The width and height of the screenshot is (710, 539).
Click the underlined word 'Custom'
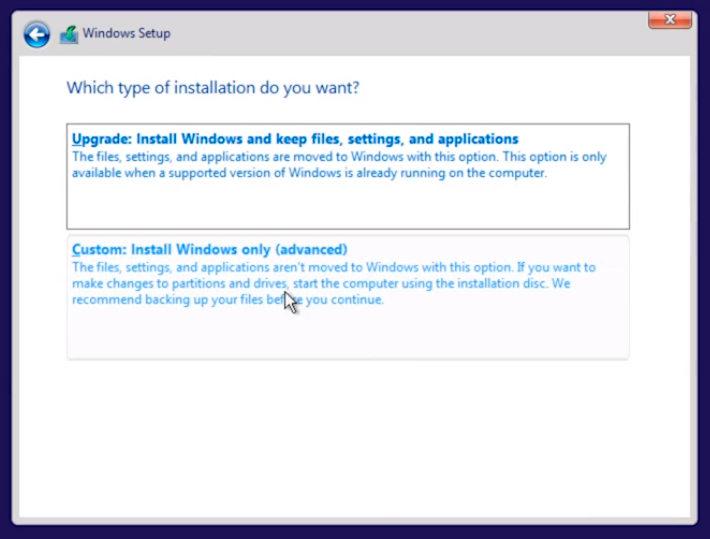coord(97,249)
